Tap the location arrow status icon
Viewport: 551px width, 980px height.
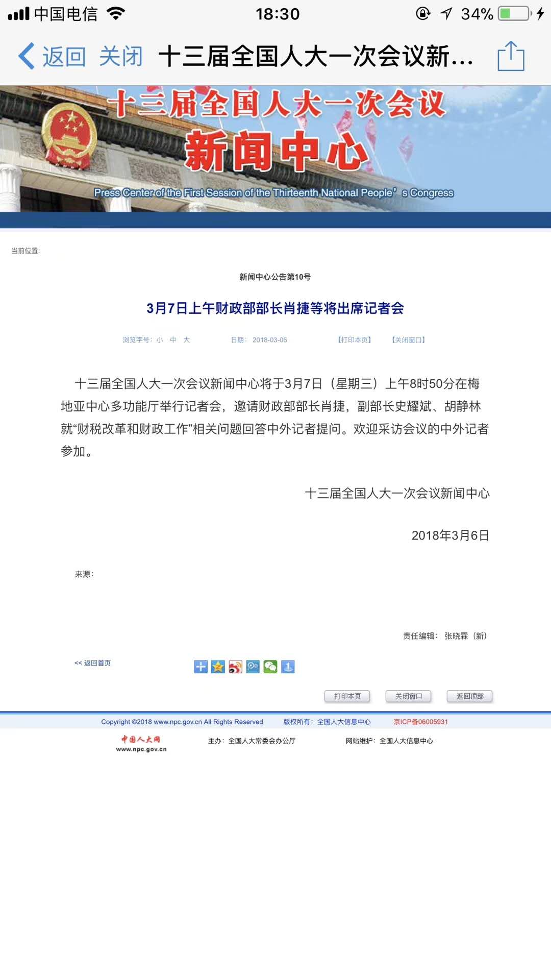(x=446, y=13)
